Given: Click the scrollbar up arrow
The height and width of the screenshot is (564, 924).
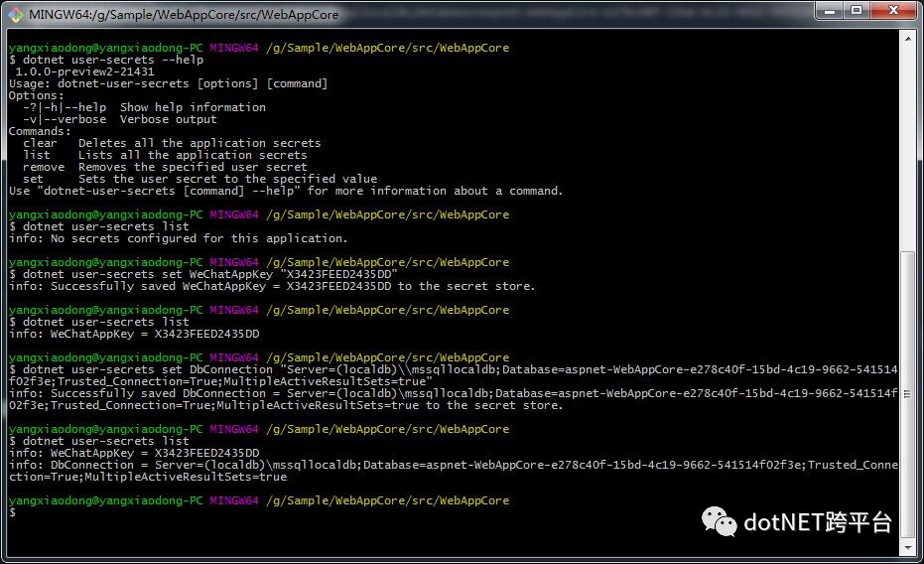Looking at the screenshot, I should 908,39.
